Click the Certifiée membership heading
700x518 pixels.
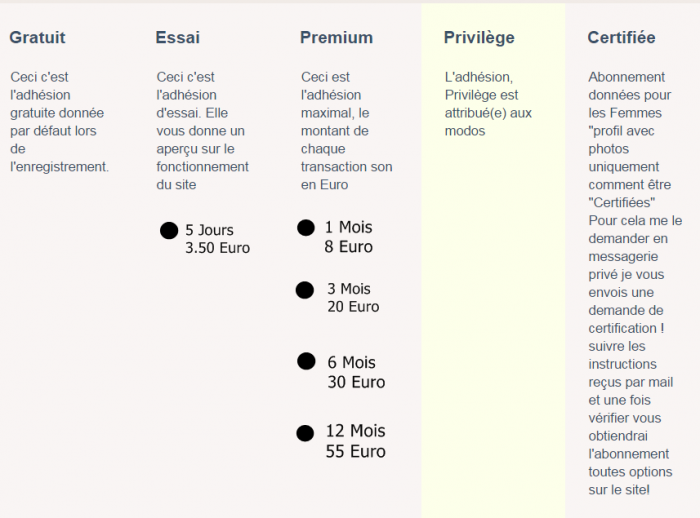(x=621, y=38)
